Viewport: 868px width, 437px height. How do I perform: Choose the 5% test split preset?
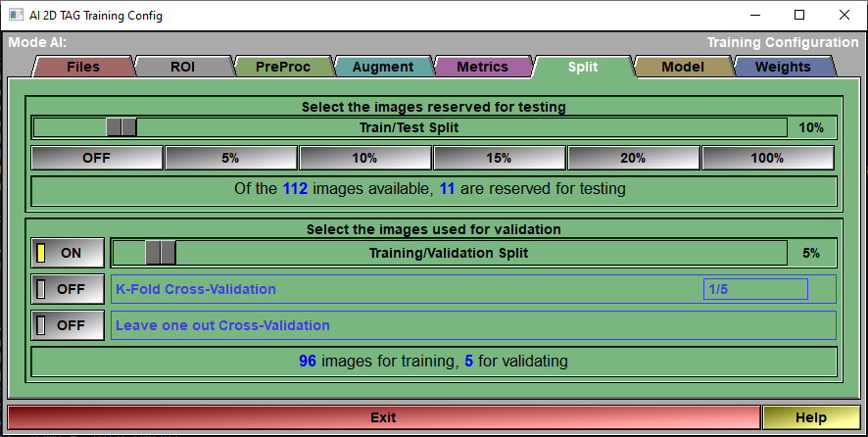230,158
